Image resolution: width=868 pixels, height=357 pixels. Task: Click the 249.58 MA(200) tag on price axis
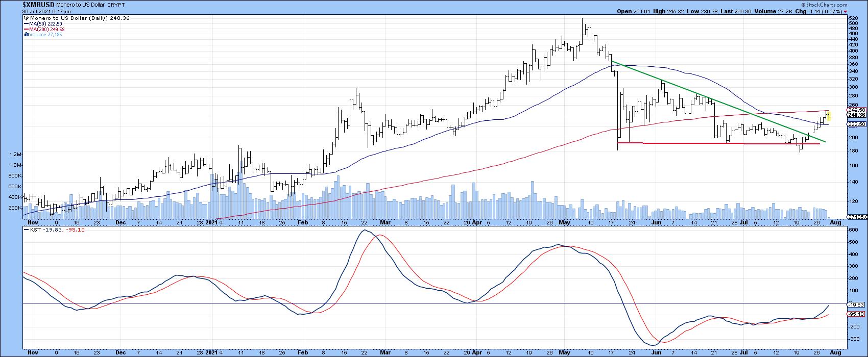pyautogui.click(x=856, y=110)
